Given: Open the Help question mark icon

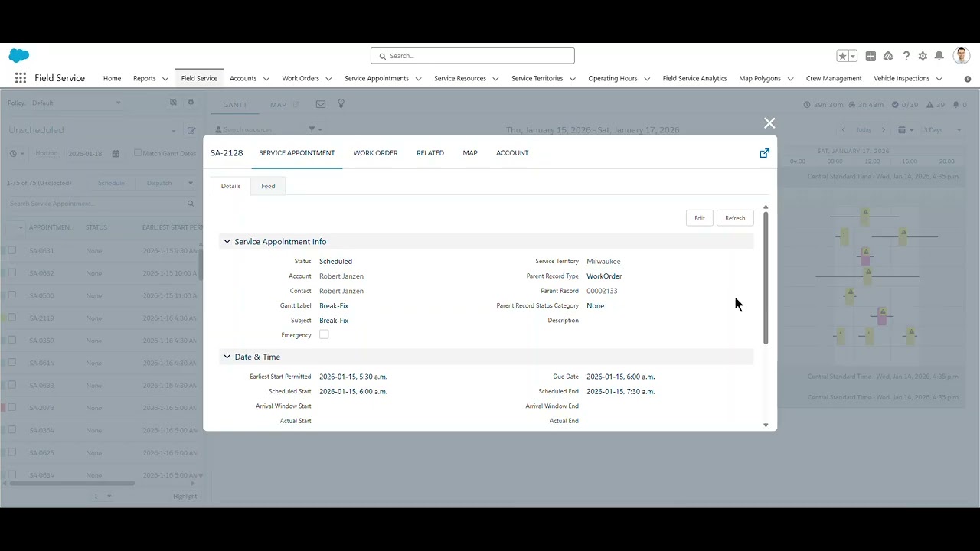Looking at the screenshot, I should 906,56.
